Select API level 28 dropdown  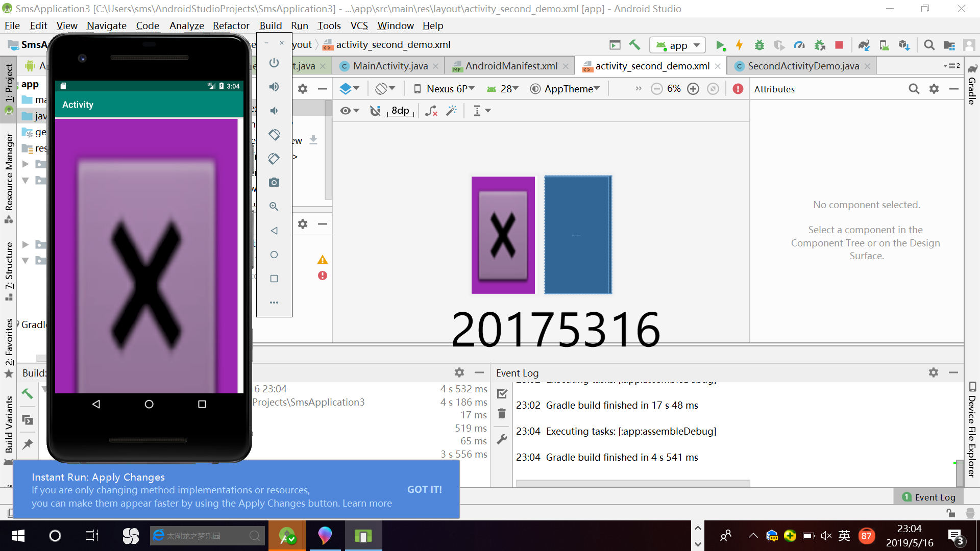pos(503,89)
